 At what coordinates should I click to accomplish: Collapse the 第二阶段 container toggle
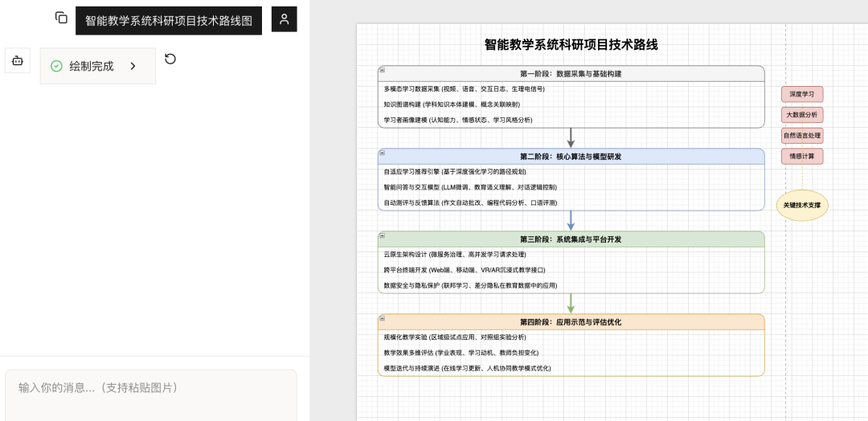[383, 153]
